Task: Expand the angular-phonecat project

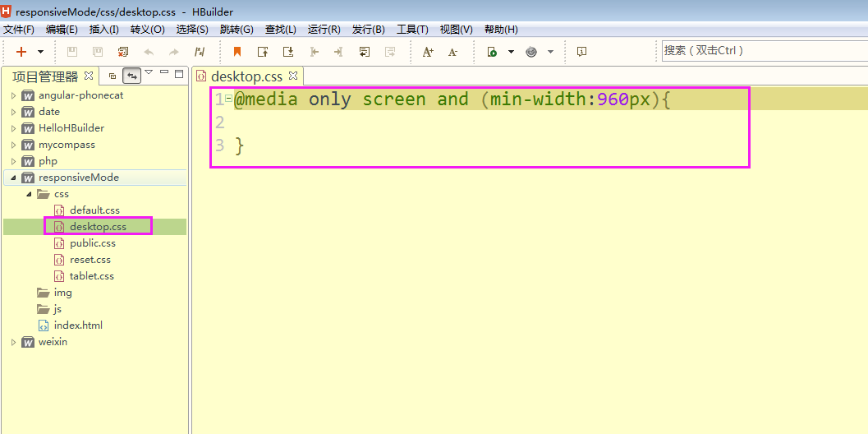Action: point(14,95)
